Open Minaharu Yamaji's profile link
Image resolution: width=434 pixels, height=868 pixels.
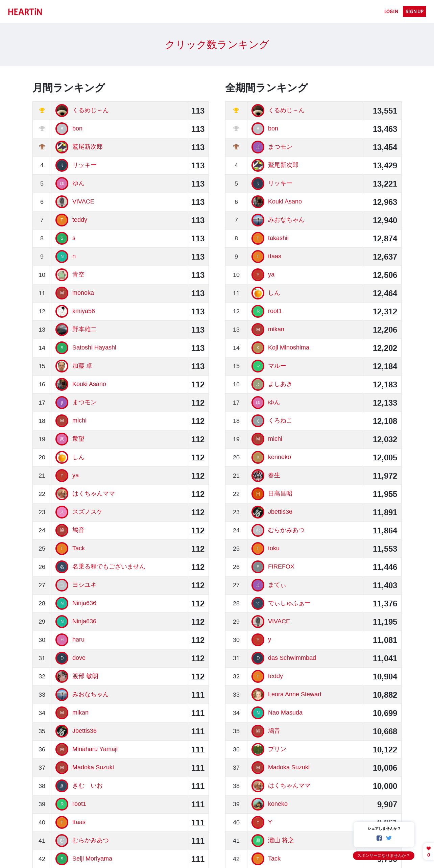tap(95, 749)
